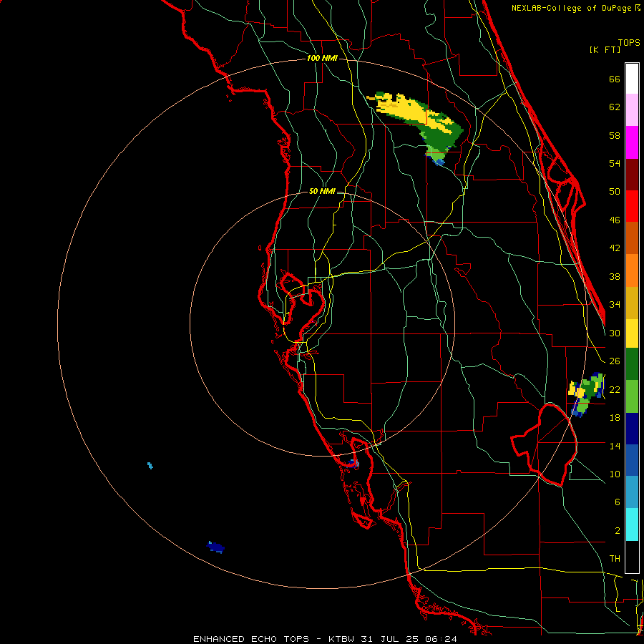Click the magenta legend swatch
The image size is (644, 644).
click(632, 142)
